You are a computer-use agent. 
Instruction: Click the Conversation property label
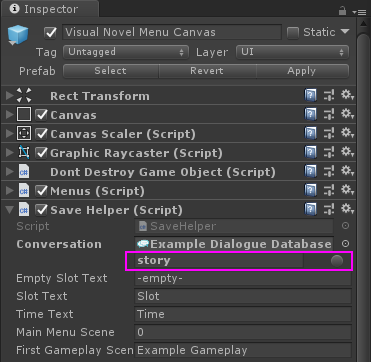(x=59, y=244)
